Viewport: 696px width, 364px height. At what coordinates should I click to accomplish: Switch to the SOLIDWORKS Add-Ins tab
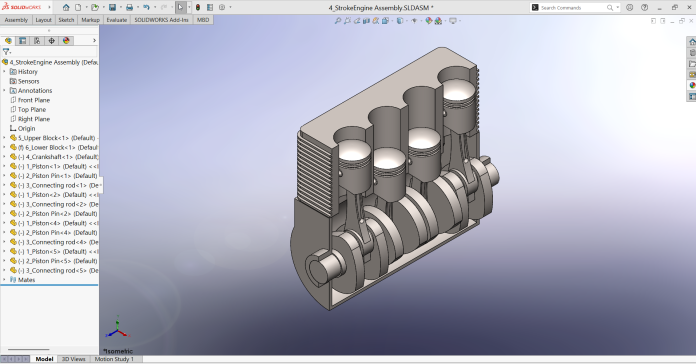click(x=161, y=20)
